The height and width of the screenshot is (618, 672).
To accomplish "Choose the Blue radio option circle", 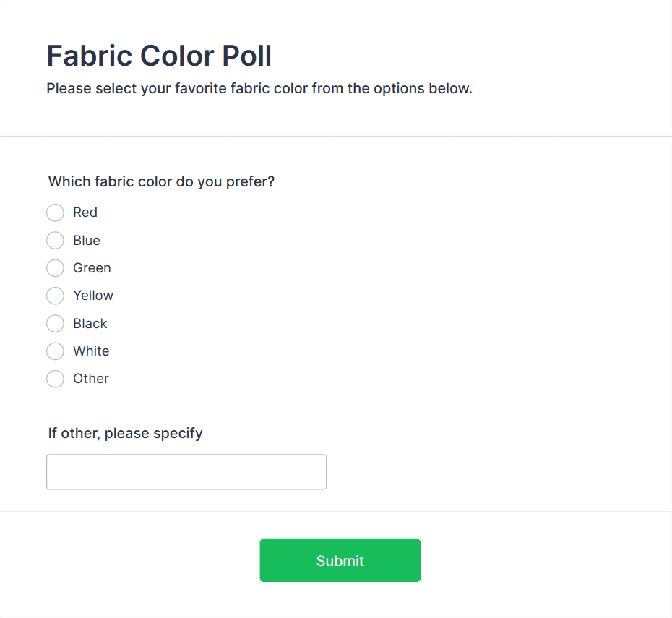I will [55, 240].
